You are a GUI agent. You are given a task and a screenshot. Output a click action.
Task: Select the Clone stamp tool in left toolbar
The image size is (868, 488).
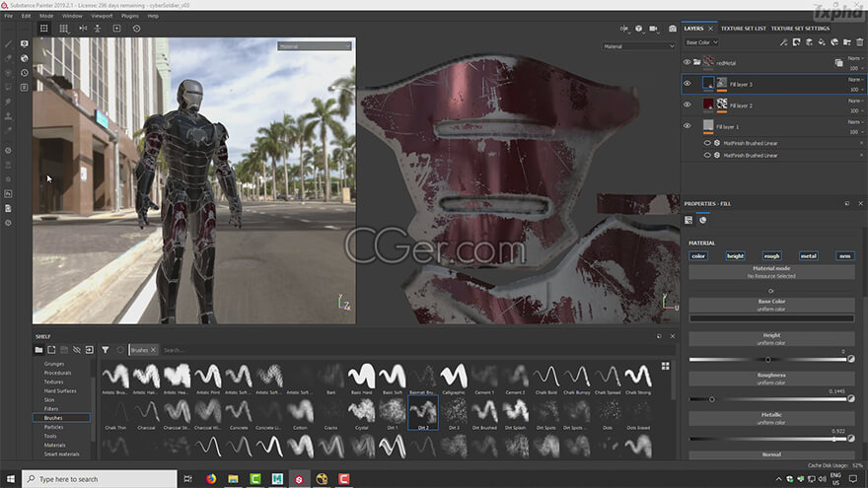click(8, 116)
